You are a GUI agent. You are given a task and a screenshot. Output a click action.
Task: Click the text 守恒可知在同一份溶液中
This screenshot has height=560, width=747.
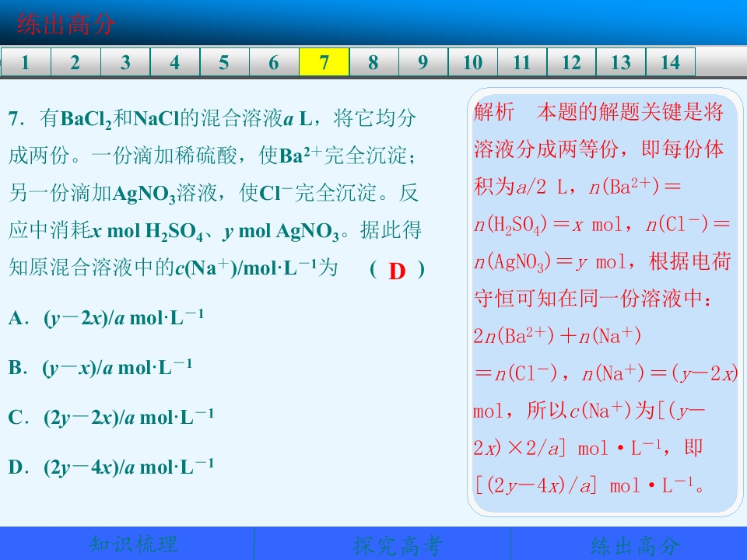[589, 299]
